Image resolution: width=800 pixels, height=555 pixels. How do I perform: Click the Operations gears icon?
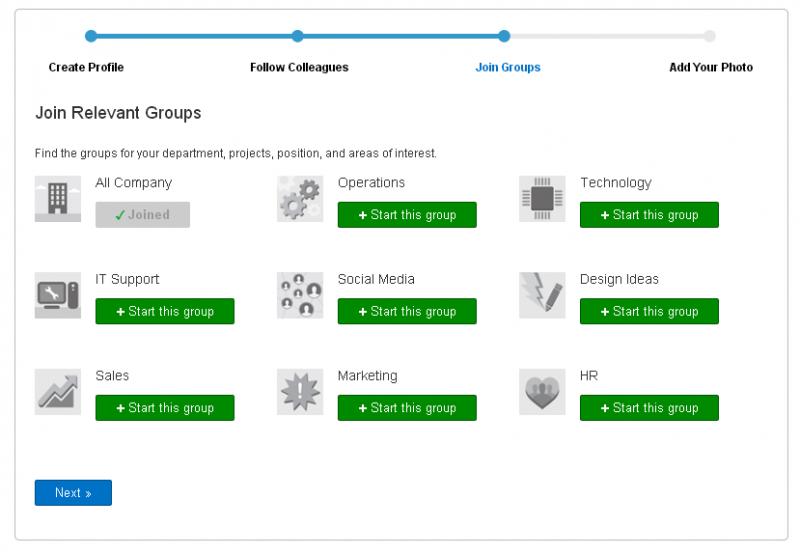pyautogui.click(x=300, y=199)
